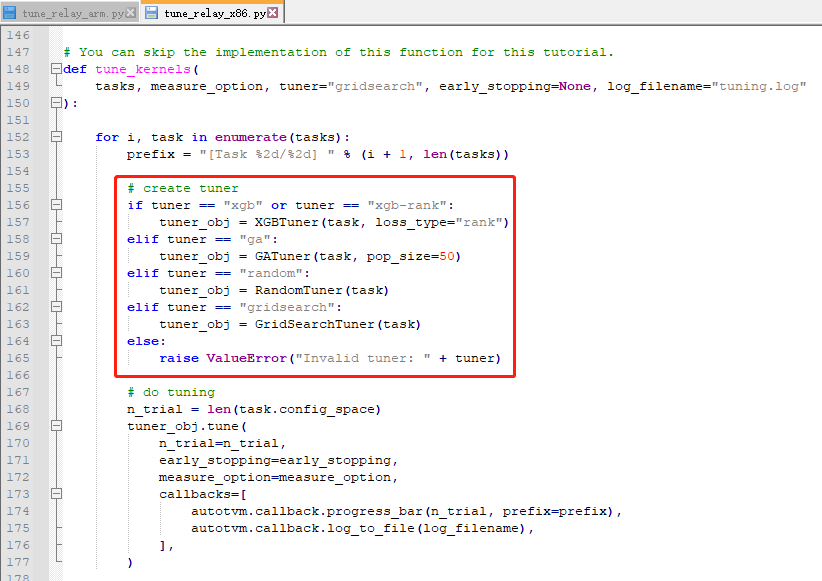822x581 pixels.
Task: Collapse the elif ga fold at line 158
Action: coord(56,239)
